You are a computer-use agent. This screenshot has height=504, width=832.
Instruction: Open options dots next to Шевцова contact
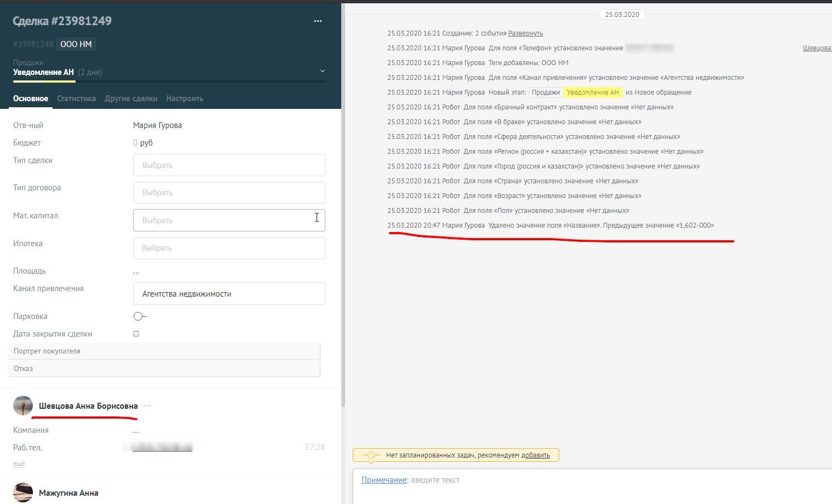click(147, 406)
